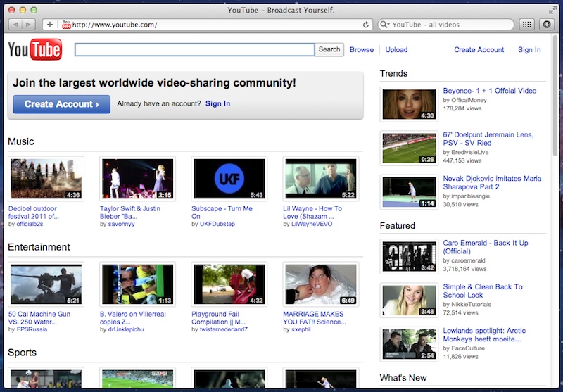Open the search magnifier dropdown in Safari
The image size is (563, 392).
point(385,25)
